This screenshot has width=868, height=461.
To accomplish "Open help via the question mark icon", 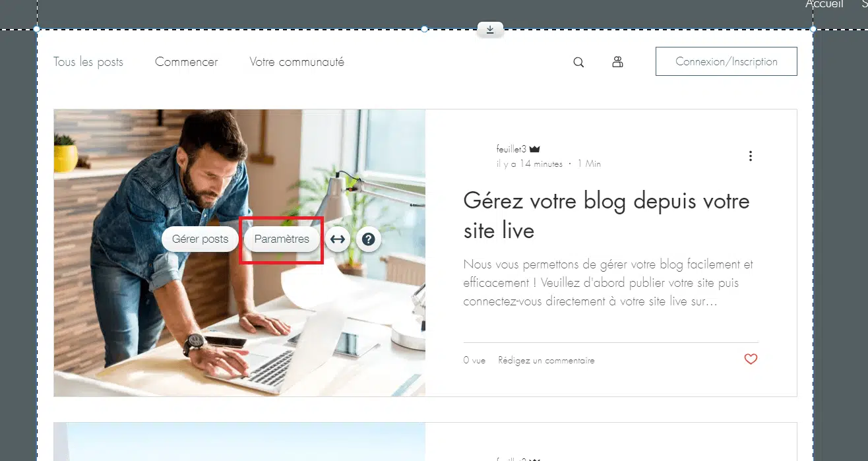I will (369, 239).
